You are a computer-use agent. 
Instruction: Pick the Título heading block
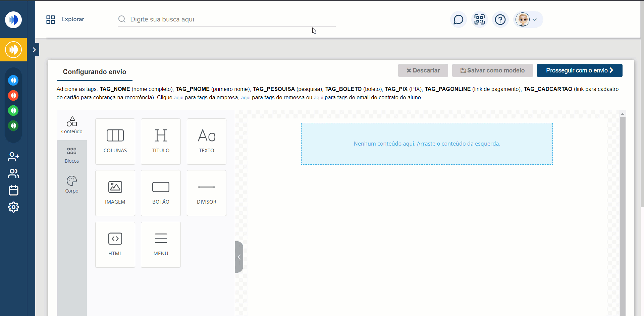161,141
